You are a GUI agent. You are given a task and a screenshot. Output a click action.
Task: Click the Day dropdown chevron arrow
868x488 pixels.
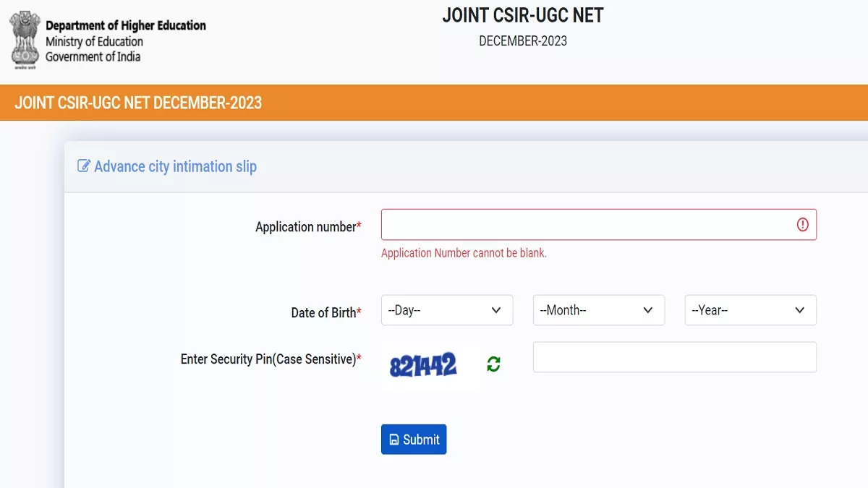pyautogui.click(x=496, y=310)
